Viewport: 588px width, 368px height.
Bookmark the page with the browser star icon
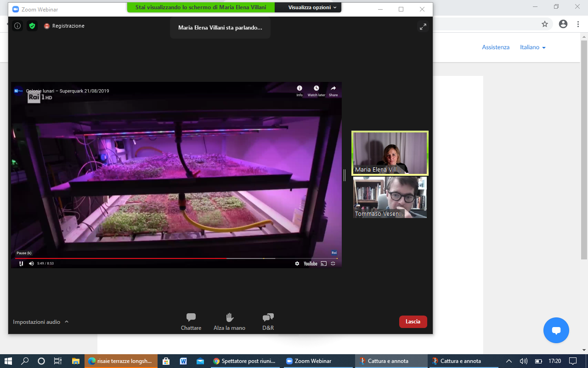pos(545,24)
